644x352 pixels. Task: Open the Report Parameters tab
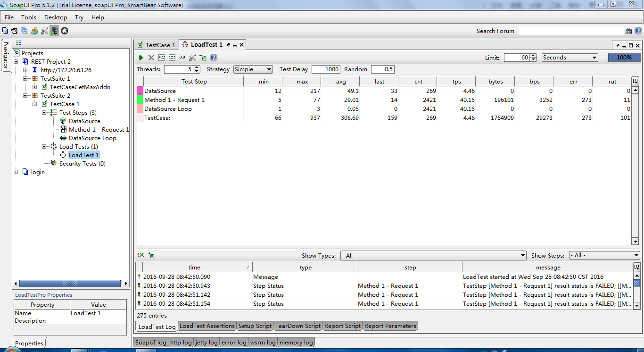390,326
